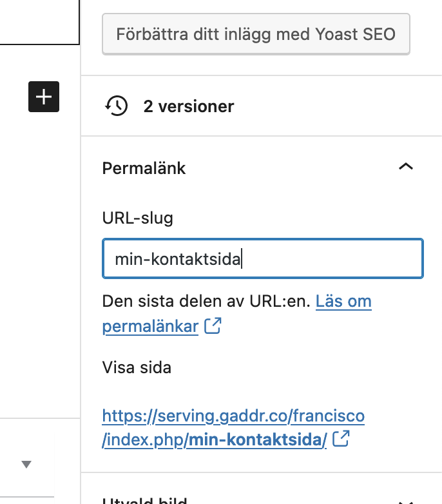Viewport: 442px width, 504px height.
Task: Click the Visa sida label
Action: [137, 368]
